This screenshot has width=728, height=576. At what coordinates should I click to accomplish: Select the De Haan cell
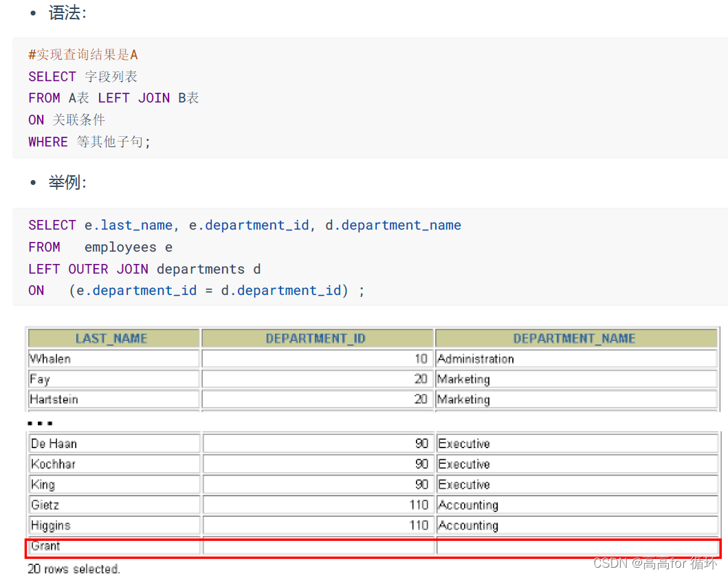pyautogui.click(x=115, y=444)
